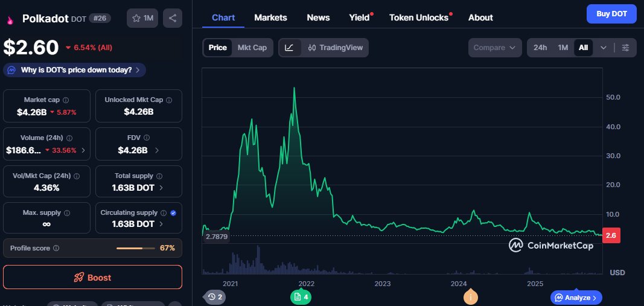Show Circulating supply info icon
Screen dimensions: 644x306
[x=164, y=213]
